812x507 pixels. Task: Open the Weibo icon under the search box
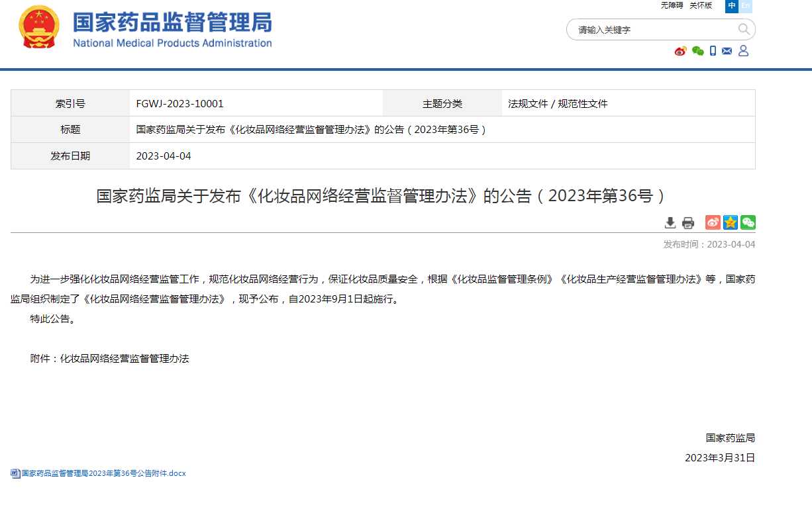click(680, 51)
